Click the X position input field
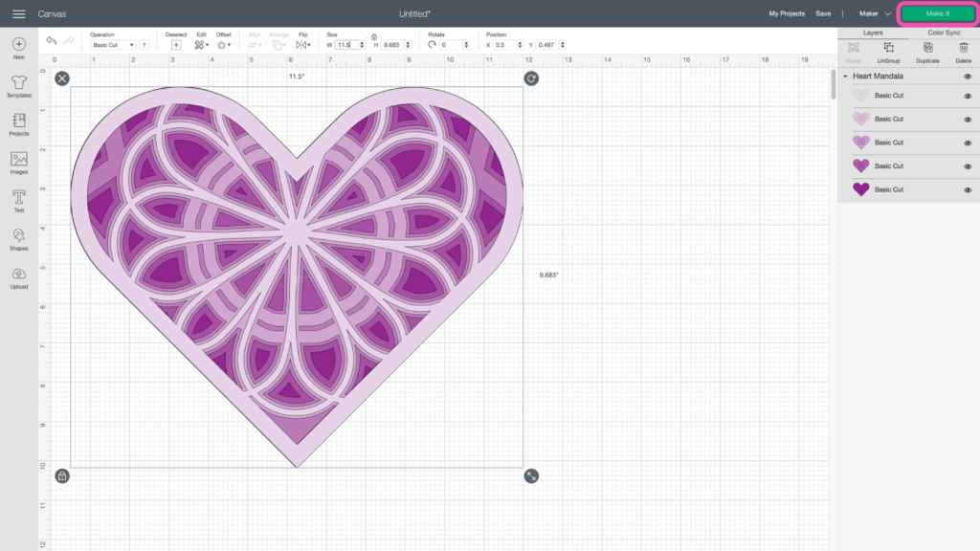The height and width of the screenshot is (551, 980). click(505, 45)
